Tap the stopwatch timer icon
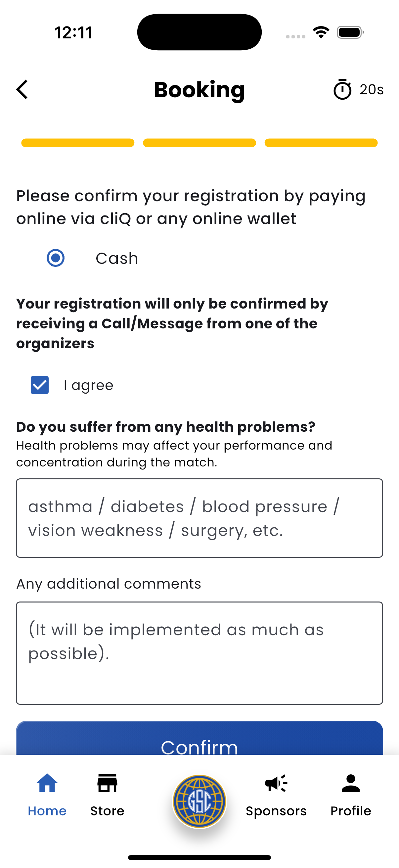 tap(342, 89)
